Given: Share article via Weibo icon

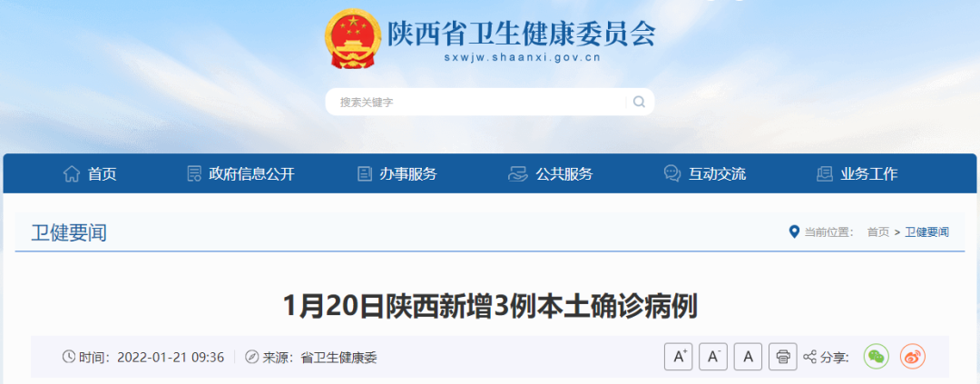Looking at the screenshot, I should pos(913,357).
